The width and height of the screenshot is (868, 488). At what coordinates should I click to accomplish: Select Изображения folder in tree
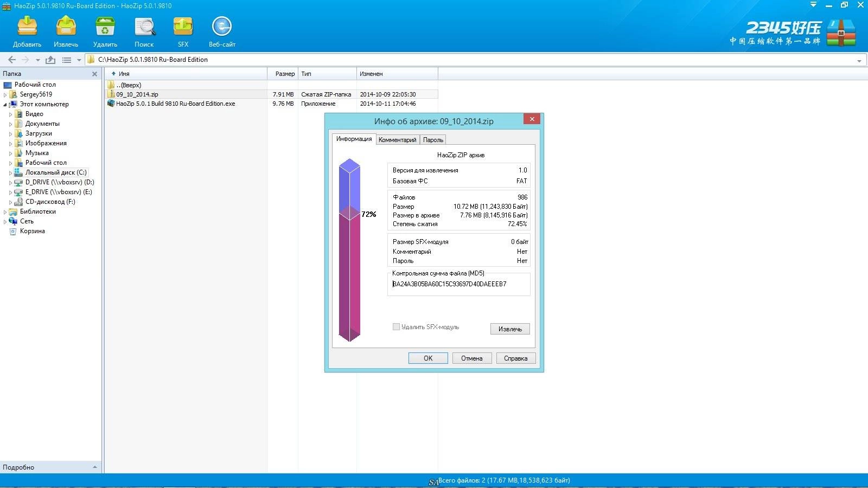click(x=46, y=143)
